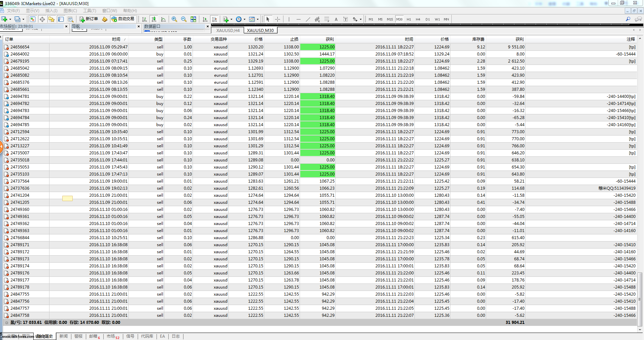The height and width of the screenshot is (340, 644).
Task: Switch to M15 timeframe
Action: pos(389,19)
